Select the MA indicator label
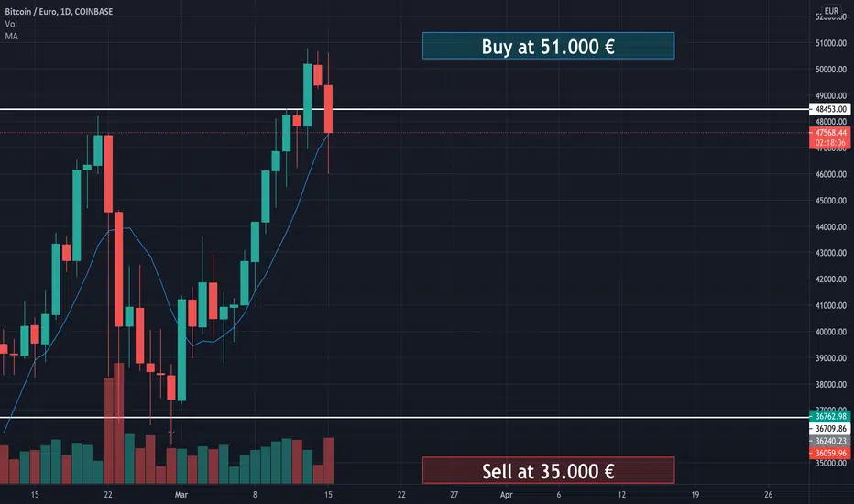The width and height of the screenshot is (854, 504). (11, 36)
